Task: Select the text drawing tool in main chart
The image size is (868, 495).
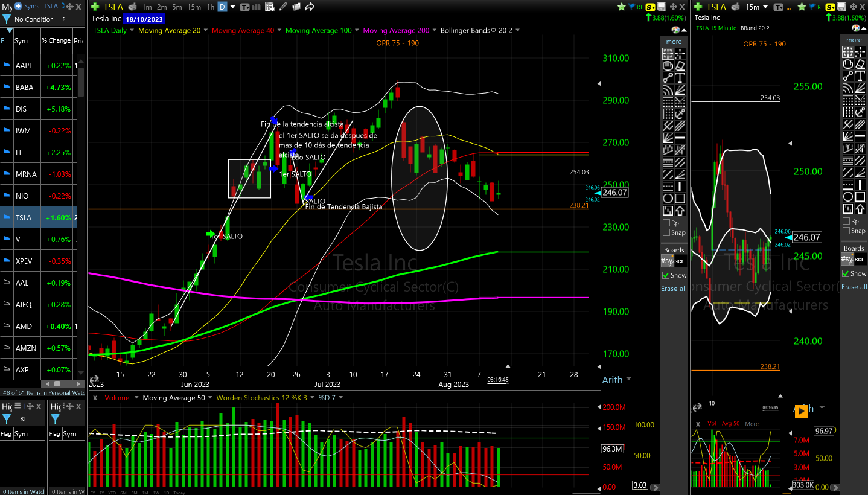Action: 680,78
